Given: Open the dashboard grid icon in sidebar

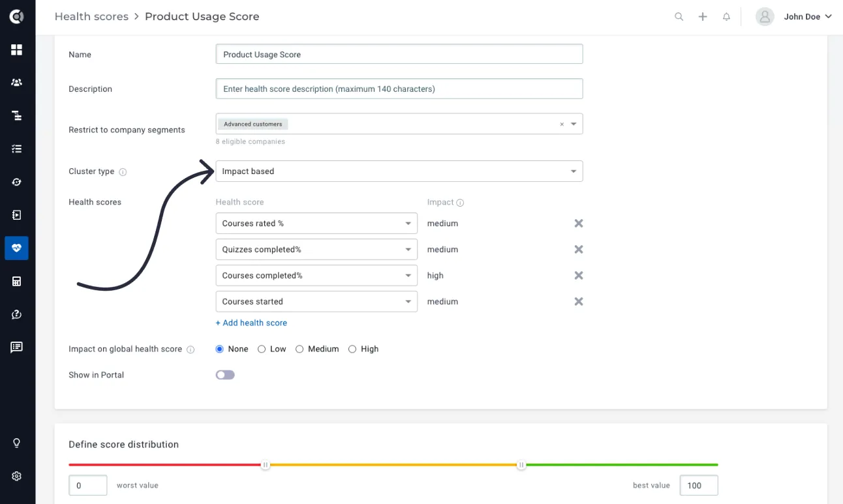Looking at the screenshot, I should [16, 50].
